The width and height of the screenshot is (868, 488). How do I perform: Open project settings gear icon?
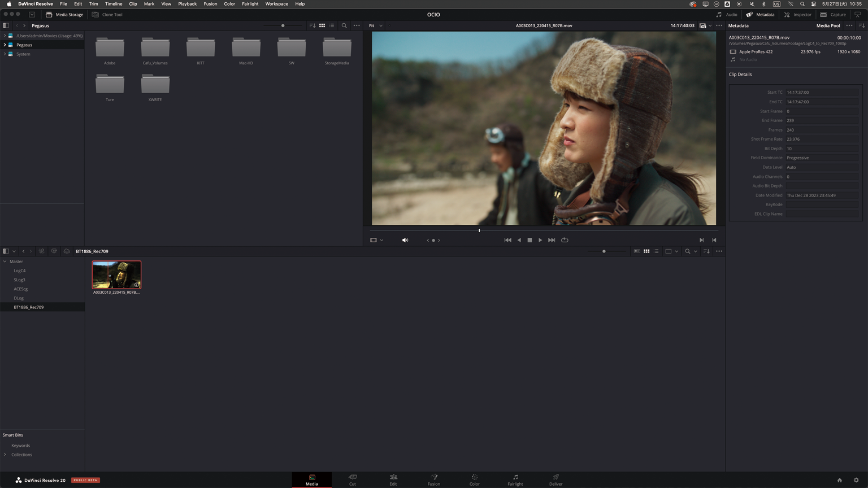pyautogui.click(x=856, y=480)
